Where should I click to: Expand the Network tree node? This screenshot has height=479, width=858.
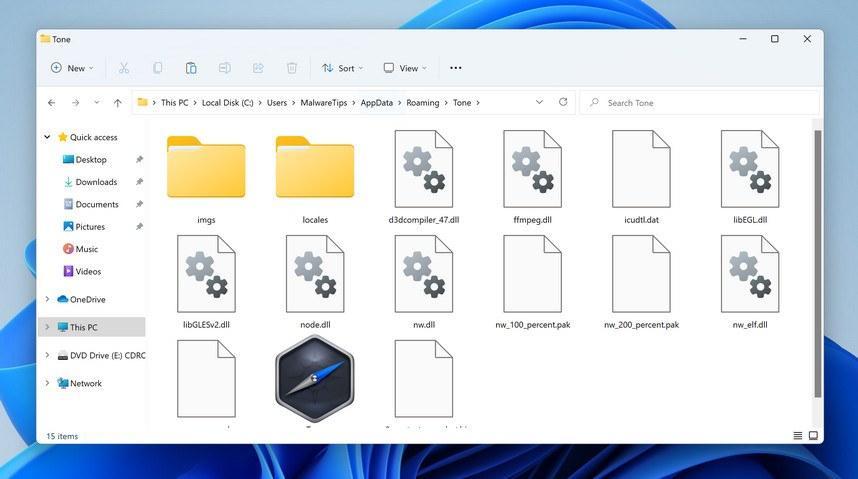point(47,383)
